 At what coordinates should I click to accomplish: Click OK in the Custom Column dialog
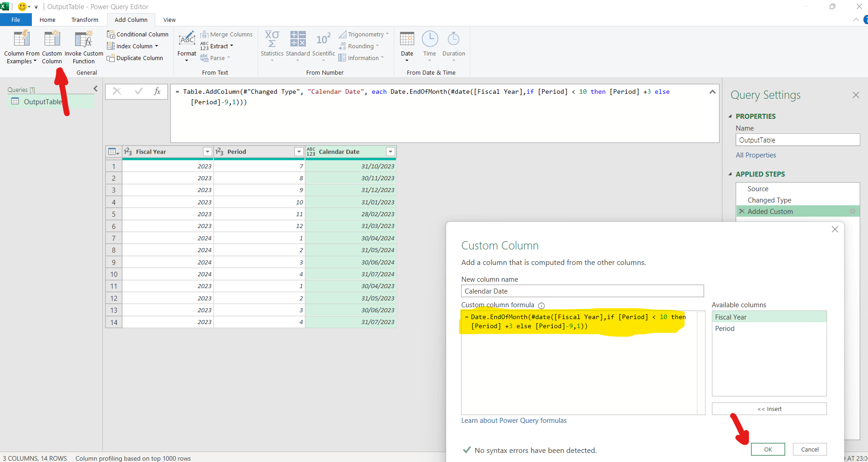(767, 449)
